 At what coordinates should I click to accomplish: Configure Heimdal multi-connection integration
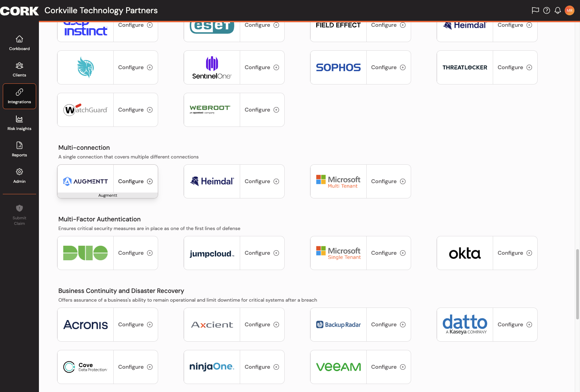pyautogui.click(x=262, y=181)
